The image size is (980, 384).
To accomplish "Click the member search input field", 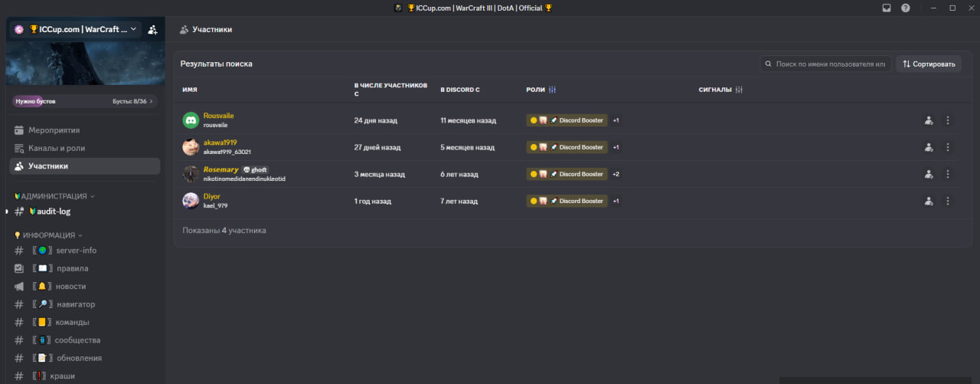I will point(825,64).
